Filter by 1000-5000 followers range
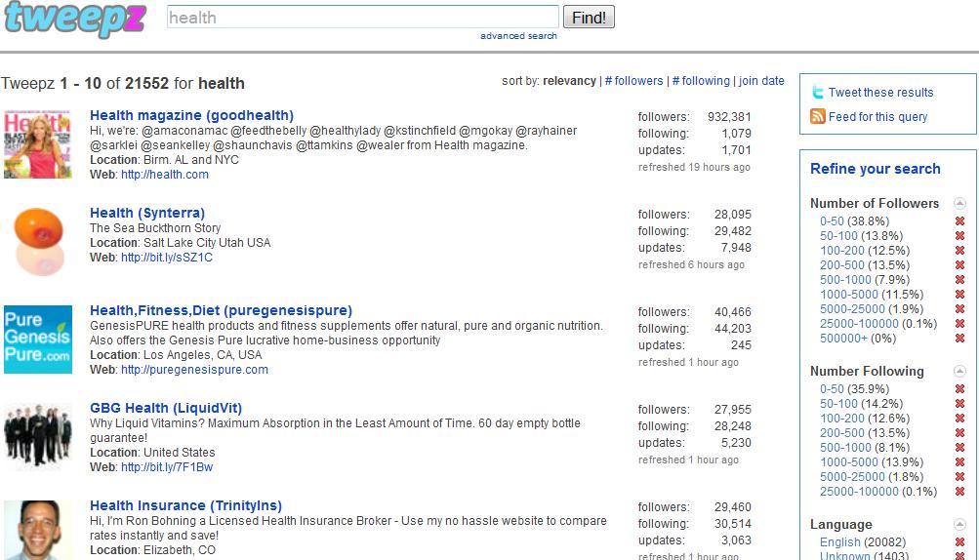 (848, 294)
